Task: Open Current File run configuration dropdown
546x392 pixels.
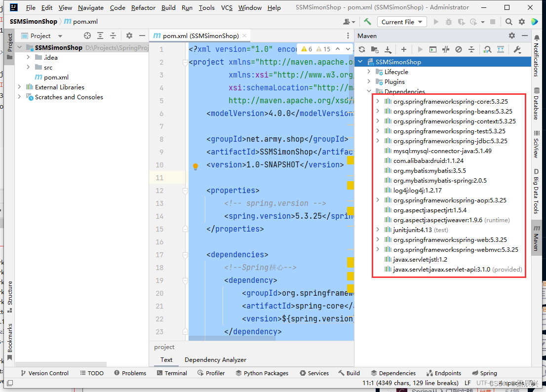Action: click(401, 22)
